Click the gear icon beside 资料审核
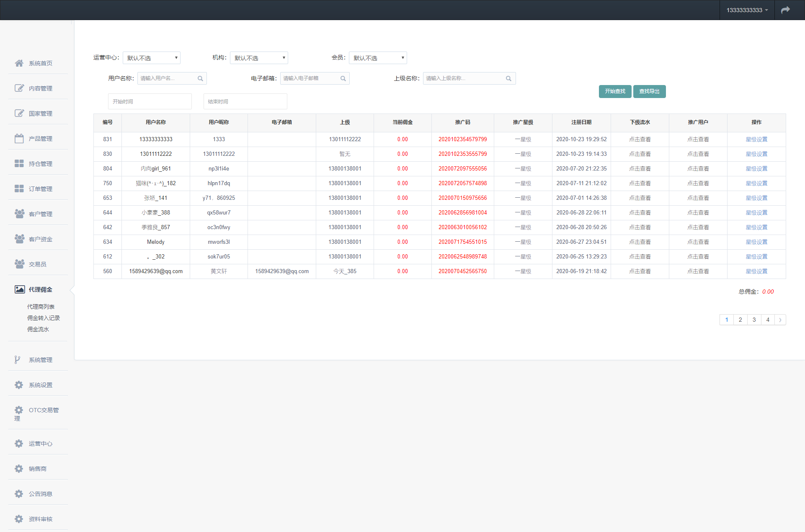The height and width of the screenshot is (532, 805). pyautogui.click(x=19, y=519)
